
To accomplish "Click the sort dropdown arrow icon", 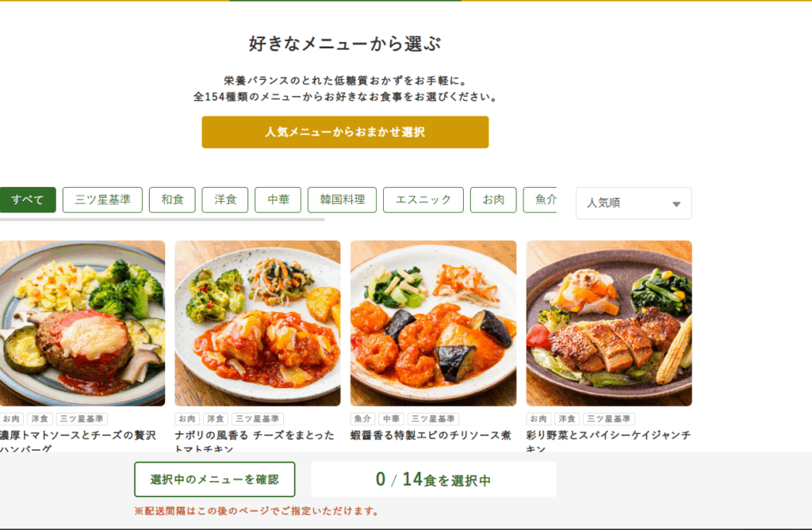I will pyautogui.click(x=676, y=204).
